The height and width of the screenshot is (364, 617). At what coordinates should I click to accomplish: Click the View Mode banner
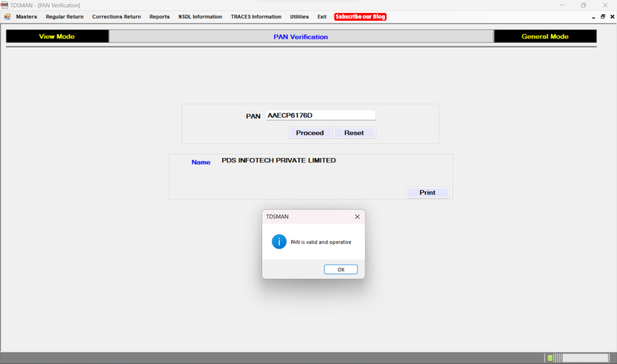(x=57, y=36)
